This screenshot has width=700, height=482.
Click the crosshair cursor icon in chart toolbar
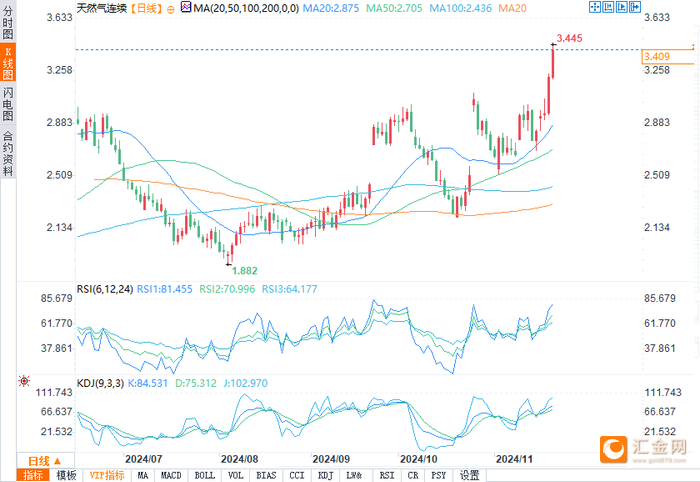595,7
